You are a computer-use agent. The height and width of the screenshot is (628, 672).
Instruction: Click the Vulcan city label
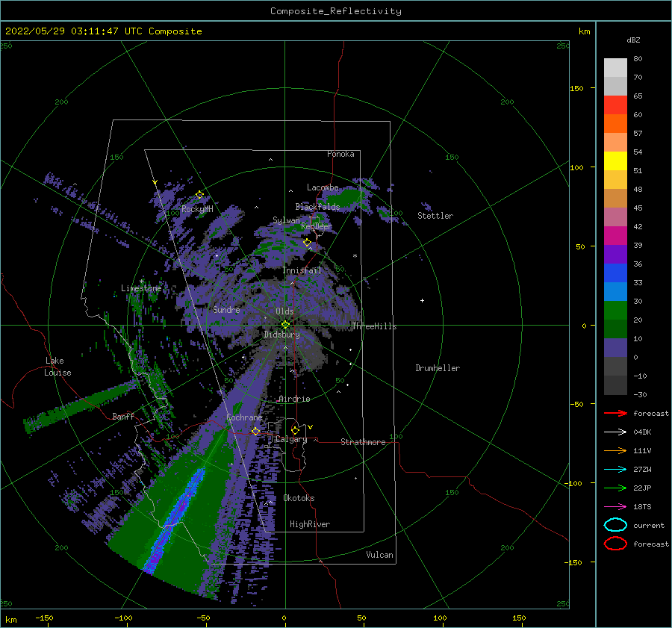379,555
